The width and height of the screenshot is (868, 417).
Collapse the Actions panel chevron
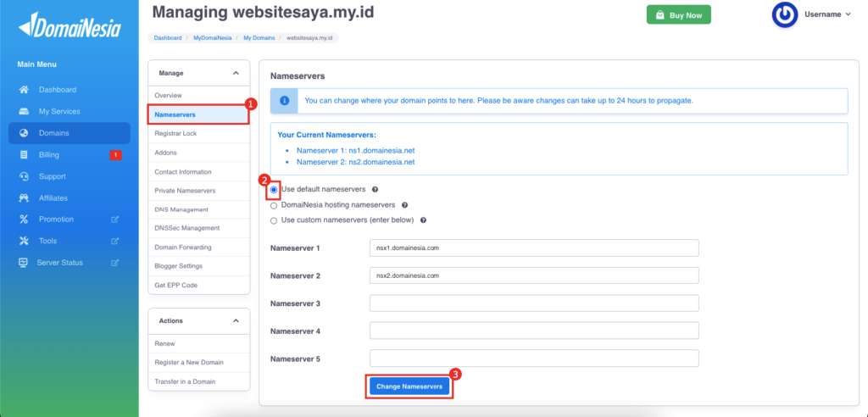(236, 320)
